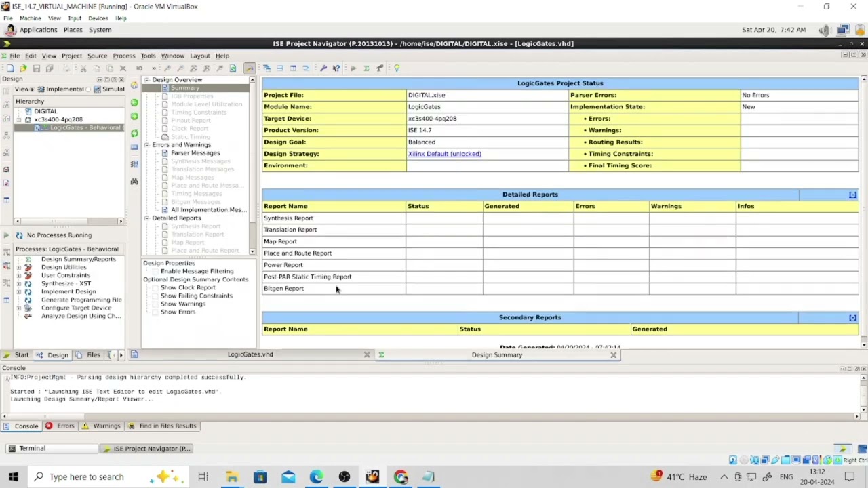
Task: Click the Sigma design summary toolbar icon
Action: pos(366,68)
